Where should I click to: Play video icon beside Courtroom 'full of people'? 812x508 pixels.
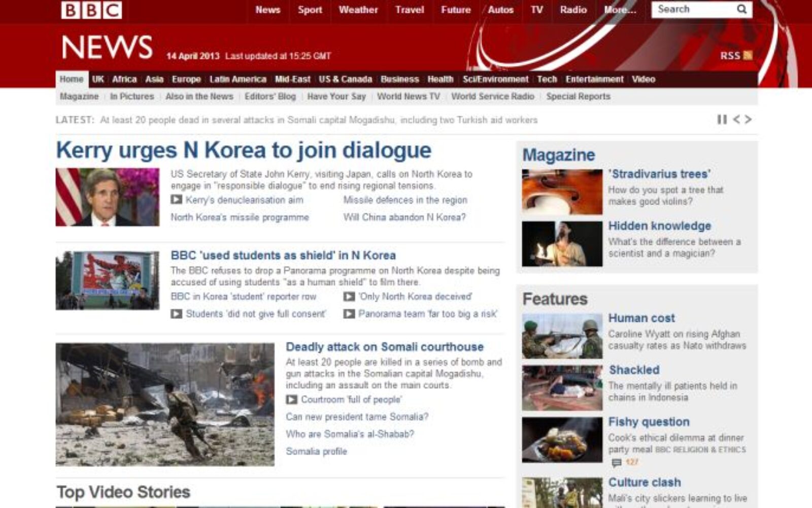[291, 400]
